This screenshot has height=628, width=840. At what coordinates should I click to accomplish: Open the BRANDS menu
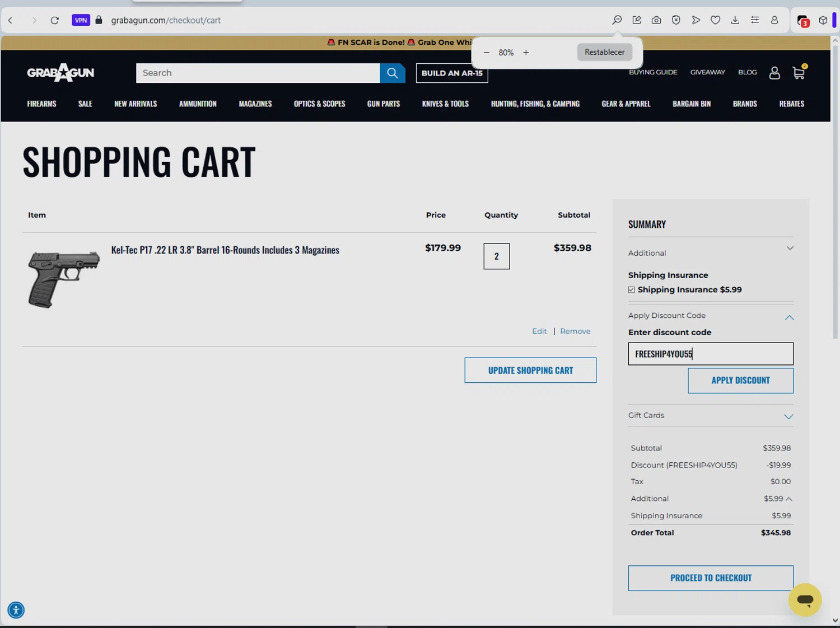point(745,104)
